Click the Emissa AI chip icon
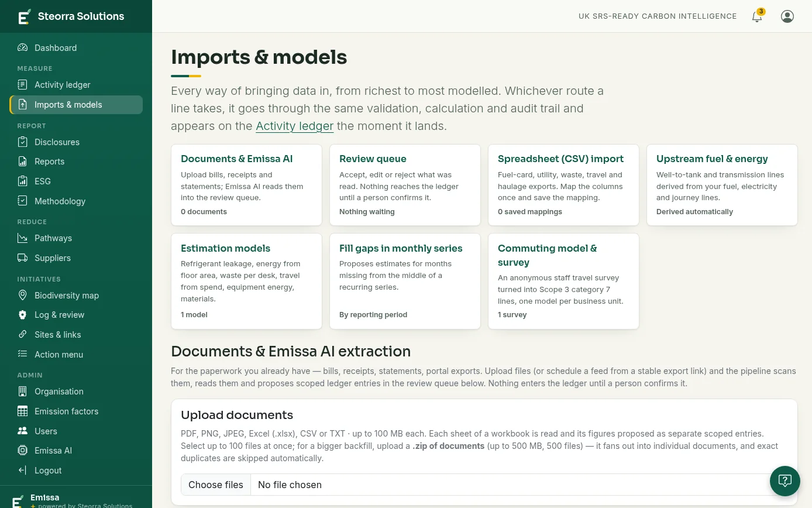The width and height of the screenshot is (812, 508). 23,451
